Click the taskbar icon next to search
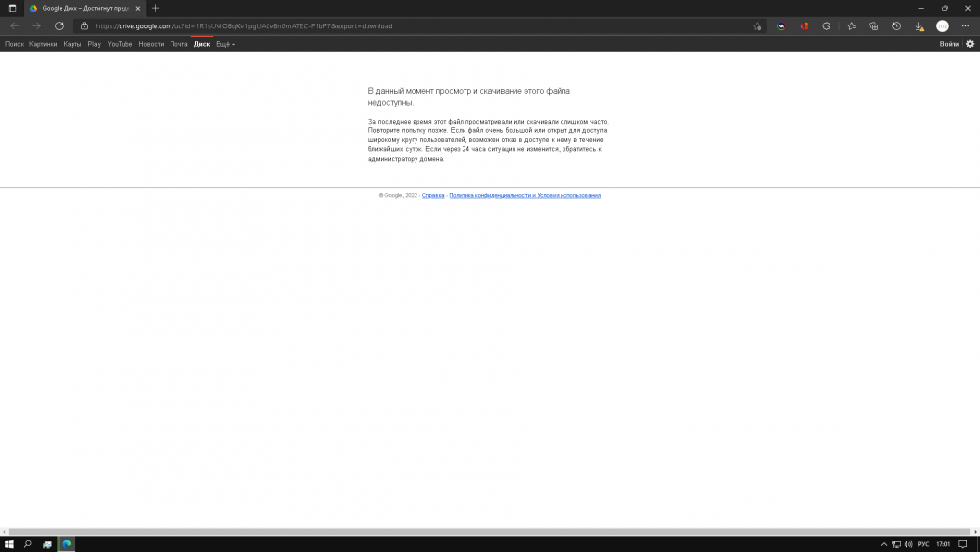Screen dimensions: 980x552 click(x=47, y=544)
